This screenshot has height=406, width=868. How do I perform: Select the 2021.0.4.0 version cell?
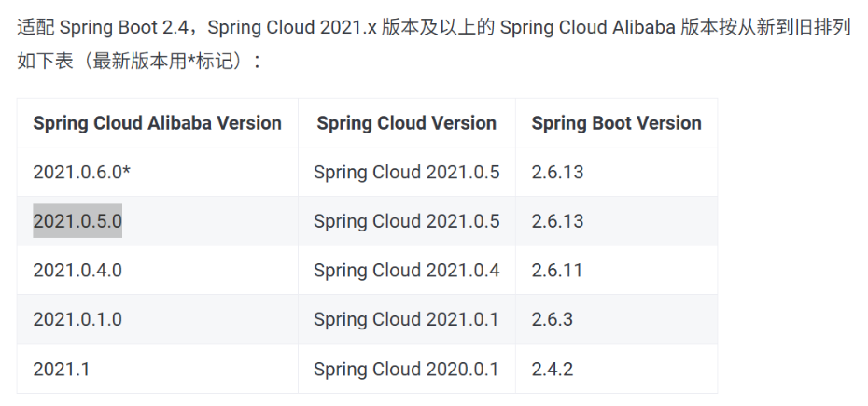157,271
